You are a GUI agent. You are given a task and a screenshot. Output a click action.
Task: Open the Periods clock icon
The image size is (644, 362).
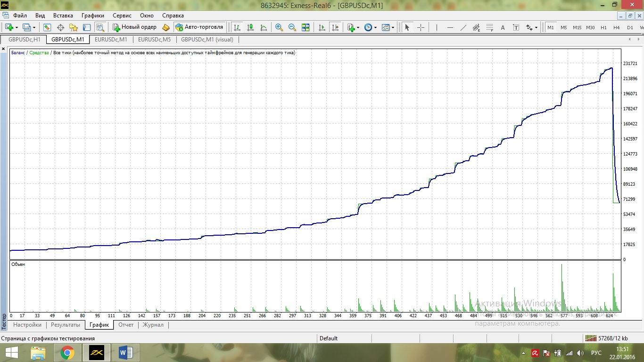pyautogui.click(x=368, y=27)
